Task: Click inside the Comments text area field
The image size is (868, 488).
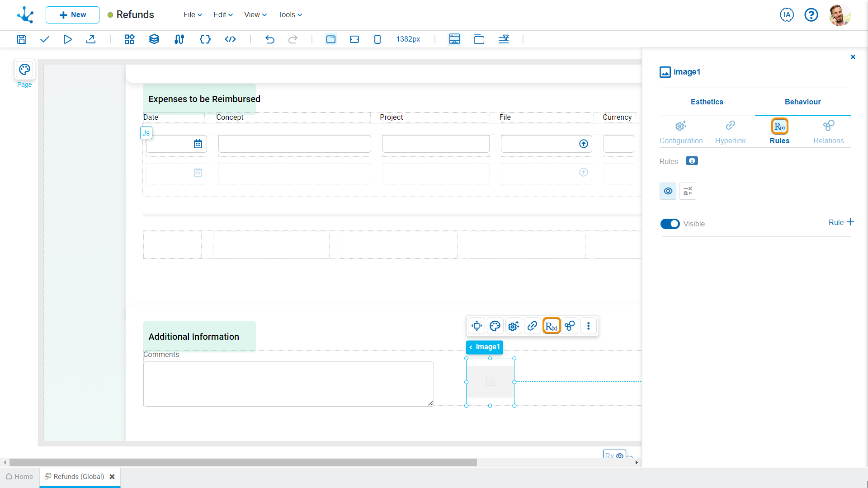Action: (288, 384)
